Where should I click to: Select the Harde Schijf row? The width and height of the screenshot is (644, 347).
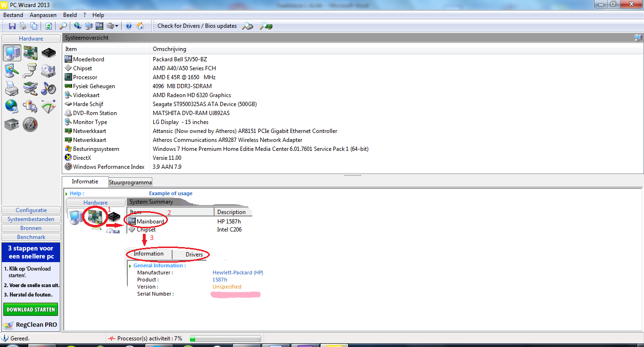(x=353, y=104)
